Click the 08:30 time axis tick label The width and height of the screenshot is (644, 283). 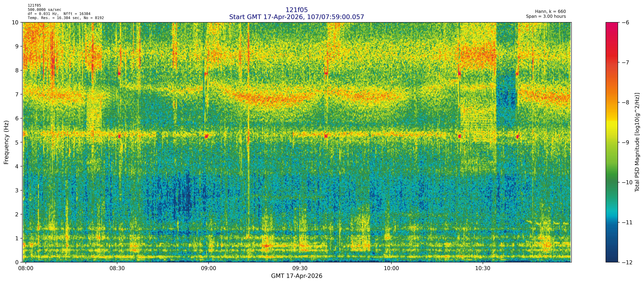tap(117, 268)
